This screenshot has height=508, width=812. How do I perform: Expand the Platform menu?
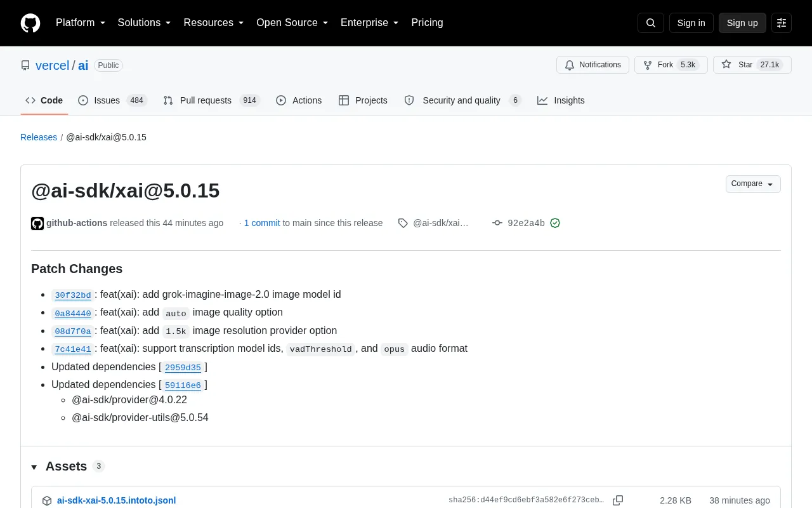pyautogui.click(x=81, y=23)
